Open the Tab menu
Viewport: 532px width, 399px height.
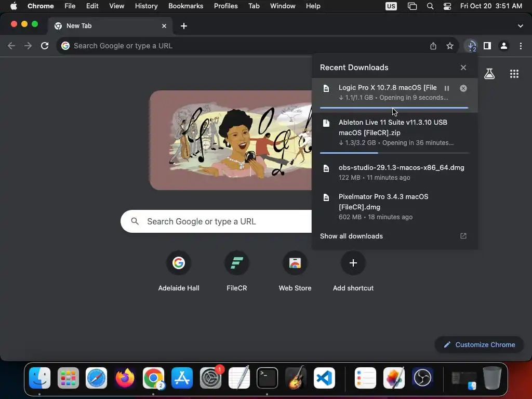(x=254, y=6)
